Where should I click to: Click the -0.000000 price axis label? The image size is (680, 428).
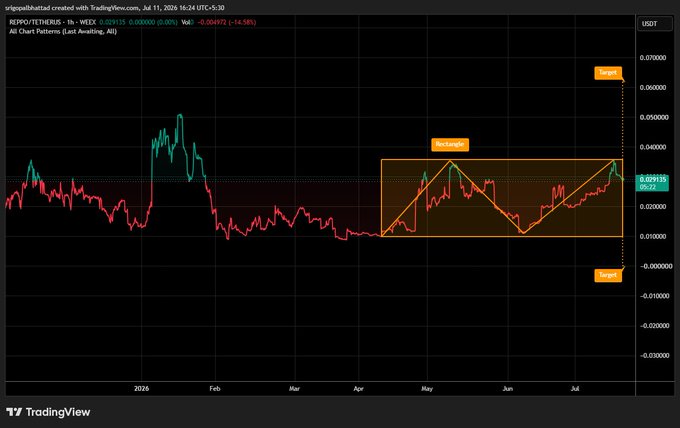coord(654,266)
